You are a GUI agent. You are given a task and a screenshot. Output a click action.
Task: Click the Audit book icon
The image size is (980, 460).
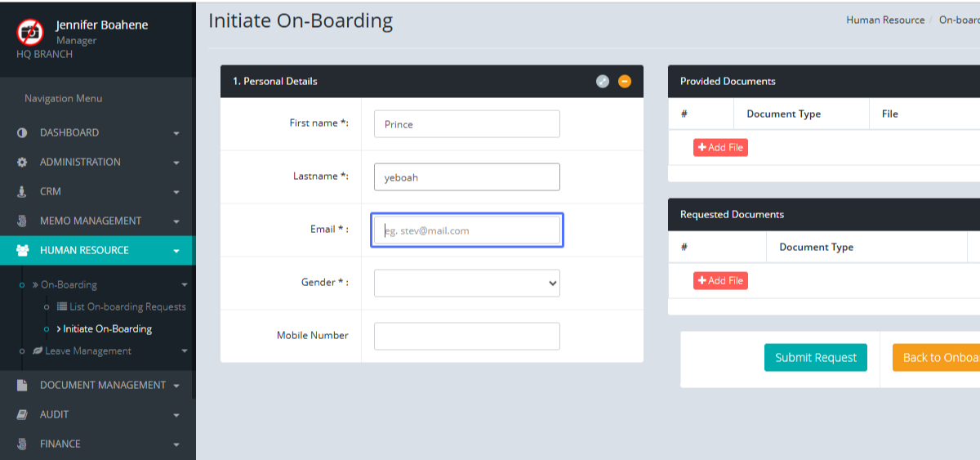(x=22, y=415)
